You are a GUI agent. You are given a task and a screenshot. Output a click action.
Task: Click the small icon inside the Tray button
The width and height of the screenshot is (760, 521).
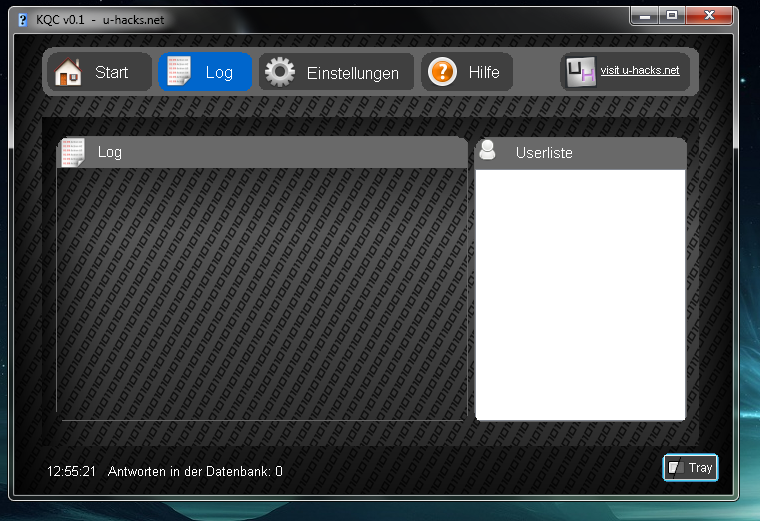(676, 467)
